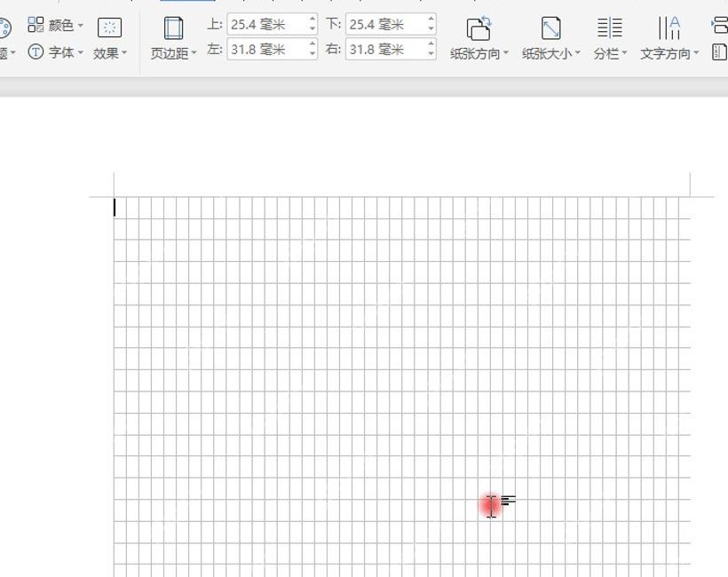The image size is (728, 577).
Task: Click the 纸张大小 paper size icon
Action: pos(550,28)
